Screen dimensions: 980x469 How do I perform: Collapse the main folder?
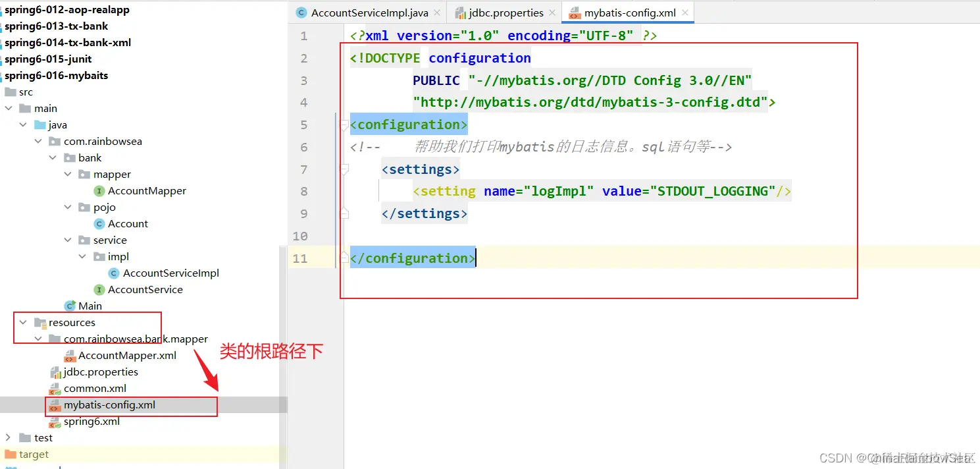[x=8, y=108]
